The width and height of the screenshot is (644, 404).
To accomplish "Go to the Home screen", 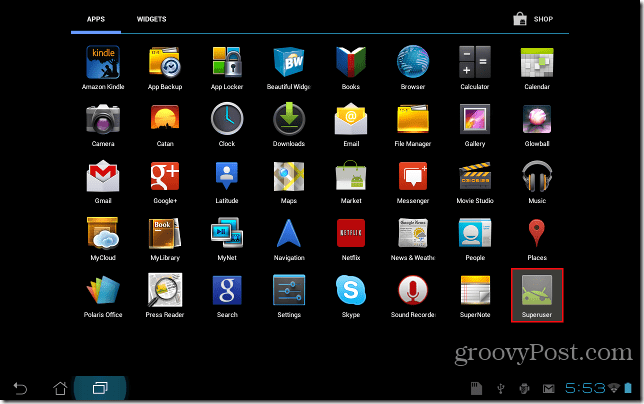I will (60, 388).
